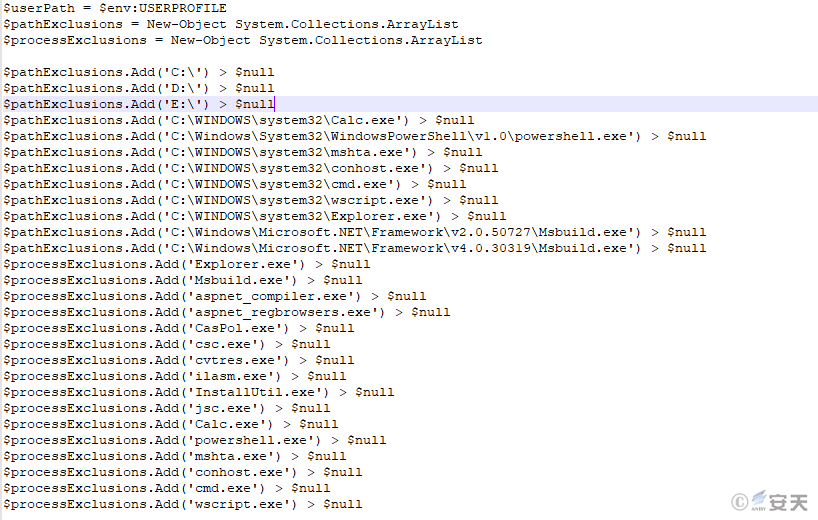
Task: Click the 'jsc.exe' process exclusion line
Action: pos(166,408)
